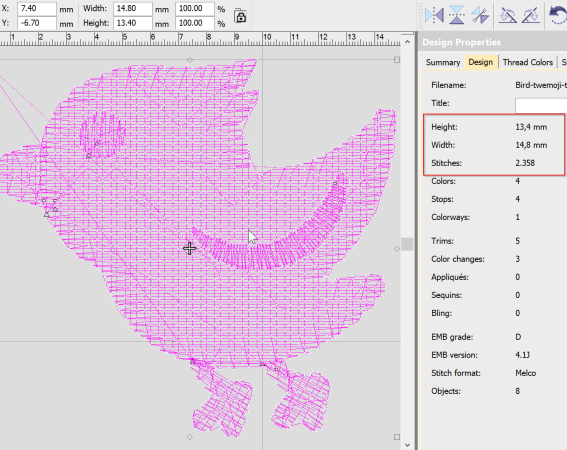This screenshot has width=567, height=450.
Task: Click the X position input field
Action: tap(37, 8)
